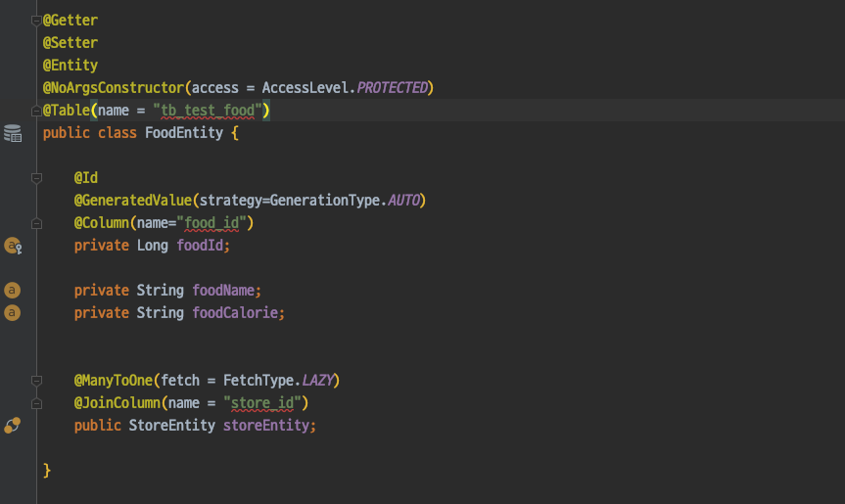845x504 pixels.
Task: Click the storeEntity field name
Action: [x=266, y=426]
